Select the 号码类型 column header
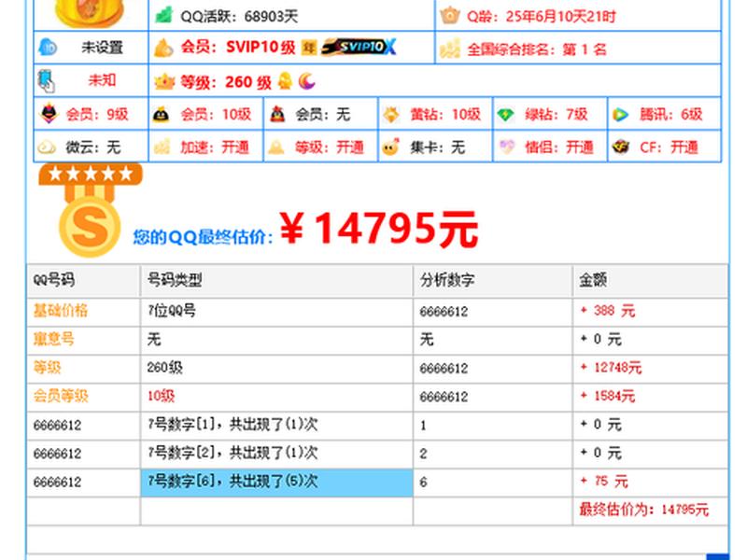The width and height of the screenshot is (747, 560). (x=276, y=280)
